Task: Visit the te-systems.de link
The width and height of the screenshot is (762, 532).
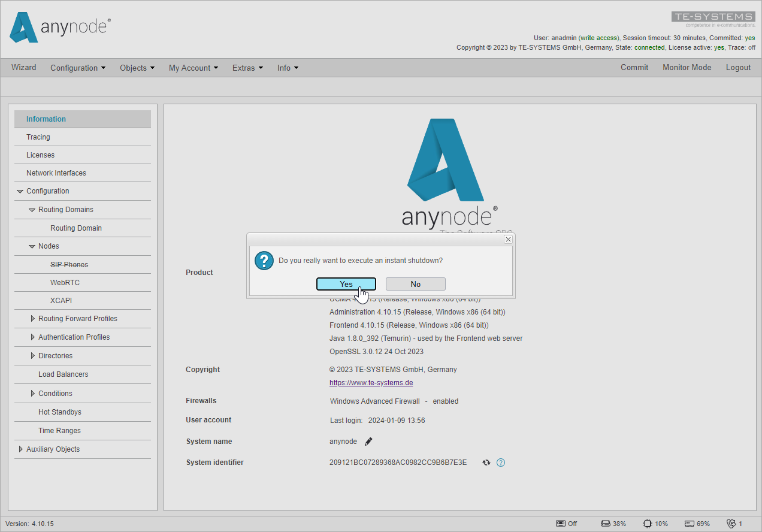Action: click(x=371, y=382)
